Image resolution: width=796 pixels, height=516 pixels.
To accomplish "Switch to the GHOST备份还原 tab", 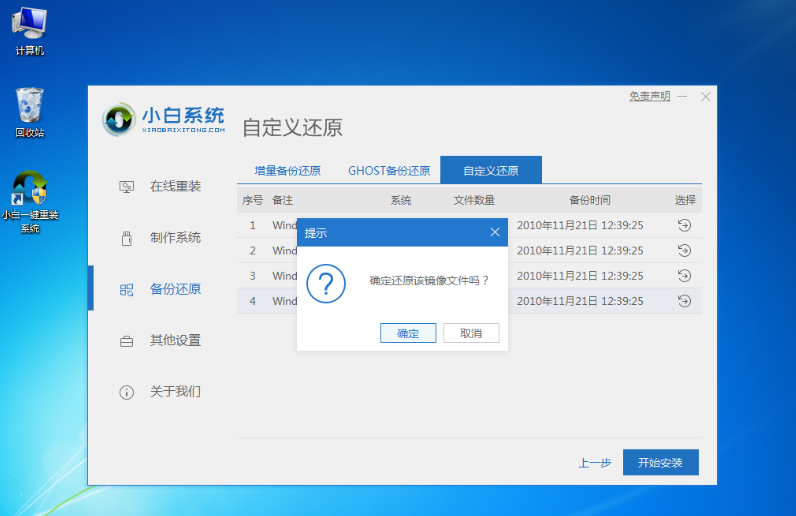I will [x=388, y=171].
